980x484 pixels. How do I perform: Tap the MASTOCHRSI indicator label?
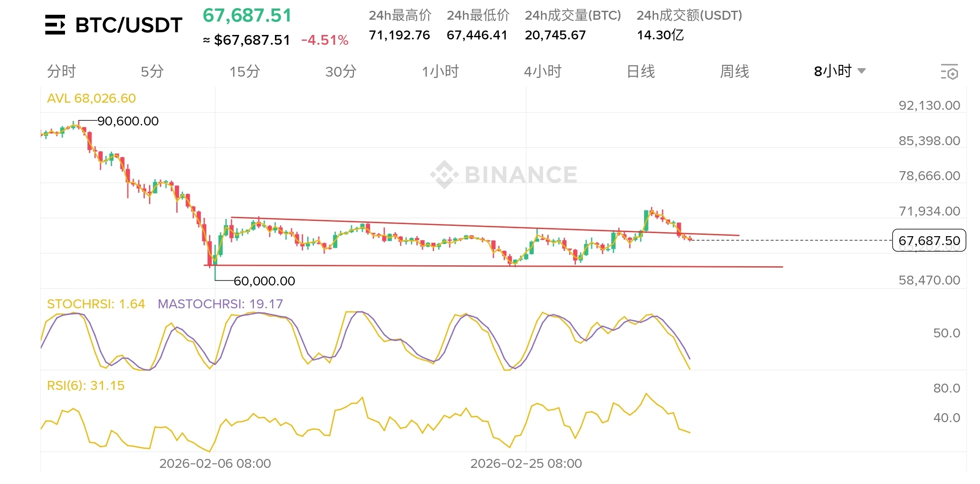220,304
